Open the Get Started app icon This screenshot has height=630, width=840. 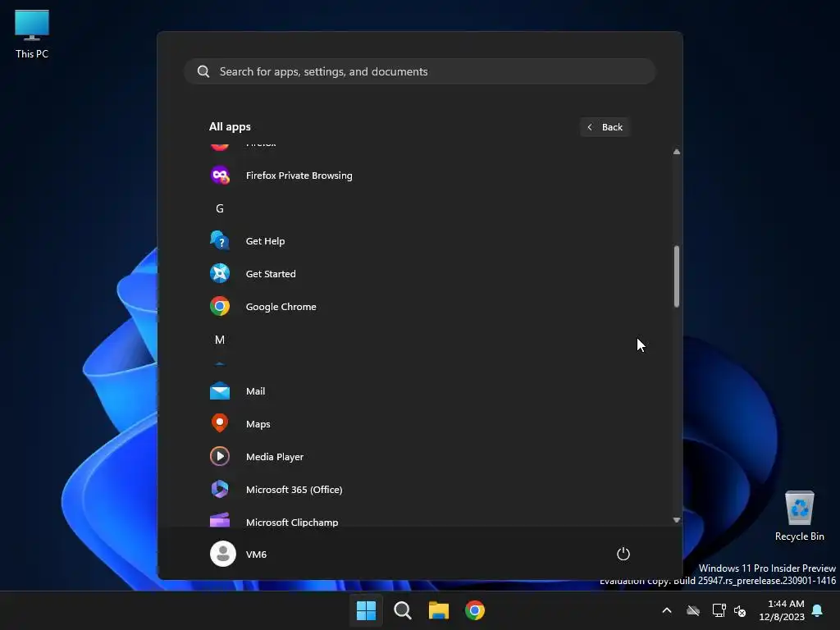pyautogui.click(x=220, y=273)
